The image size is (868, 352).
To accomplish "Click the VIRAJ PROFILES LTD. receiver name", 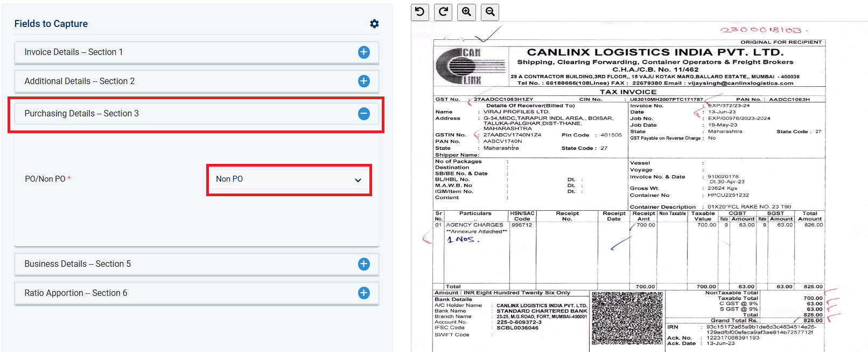I will click(516, 112).
